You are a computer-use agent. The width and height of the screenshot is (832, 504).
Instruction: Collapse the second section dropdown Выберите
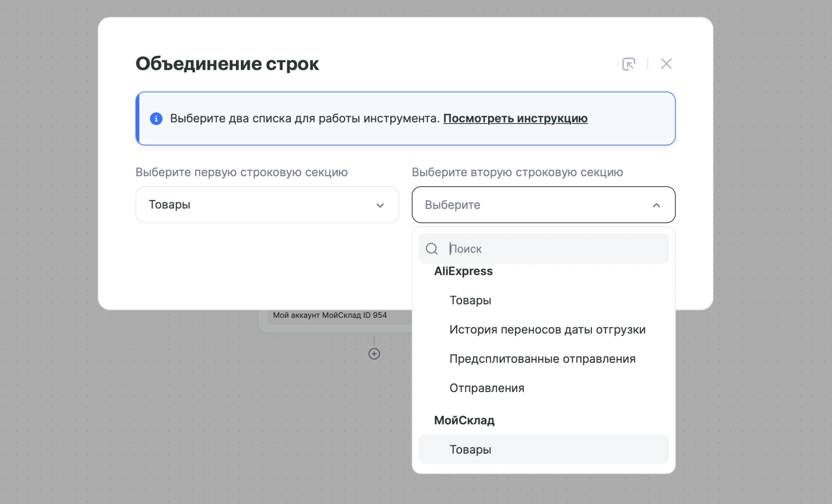[x=543, y=205]
